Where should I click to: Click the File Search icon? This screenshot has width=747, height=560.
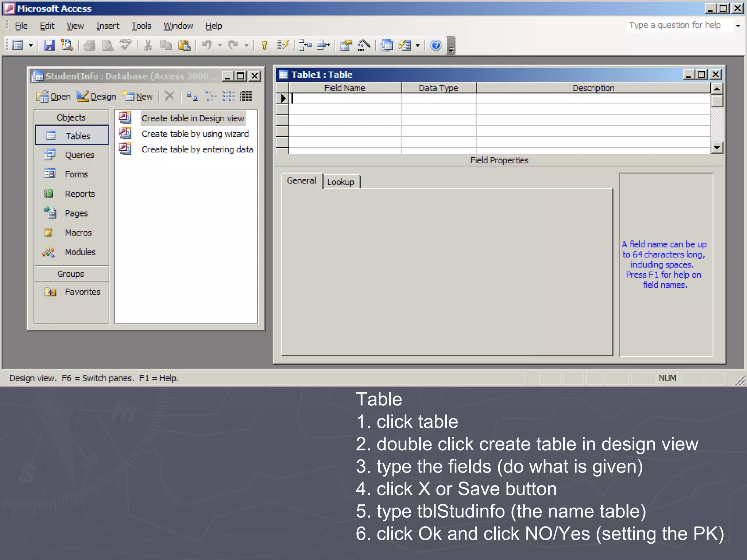pos(67,45)
